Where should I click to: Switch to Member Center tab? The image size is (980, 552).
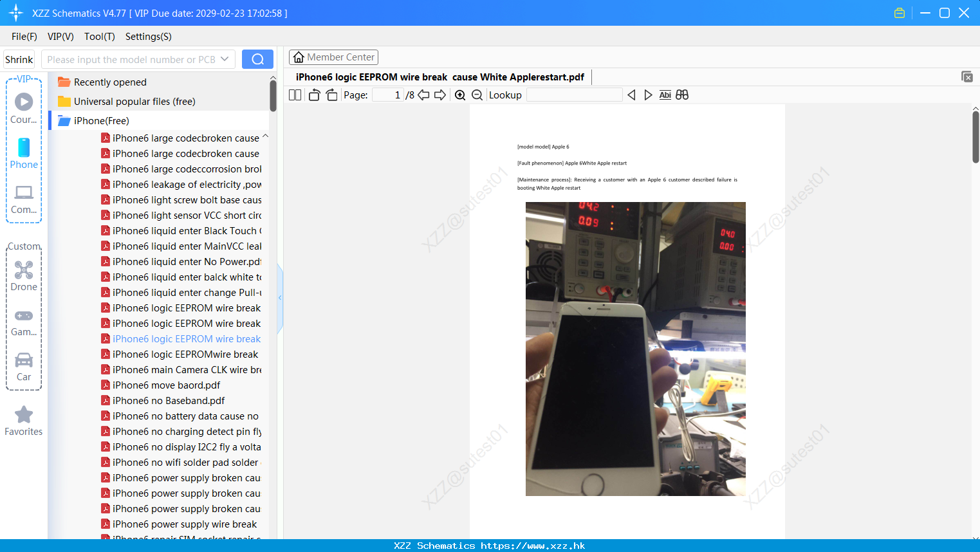click(x=333, y=57)
